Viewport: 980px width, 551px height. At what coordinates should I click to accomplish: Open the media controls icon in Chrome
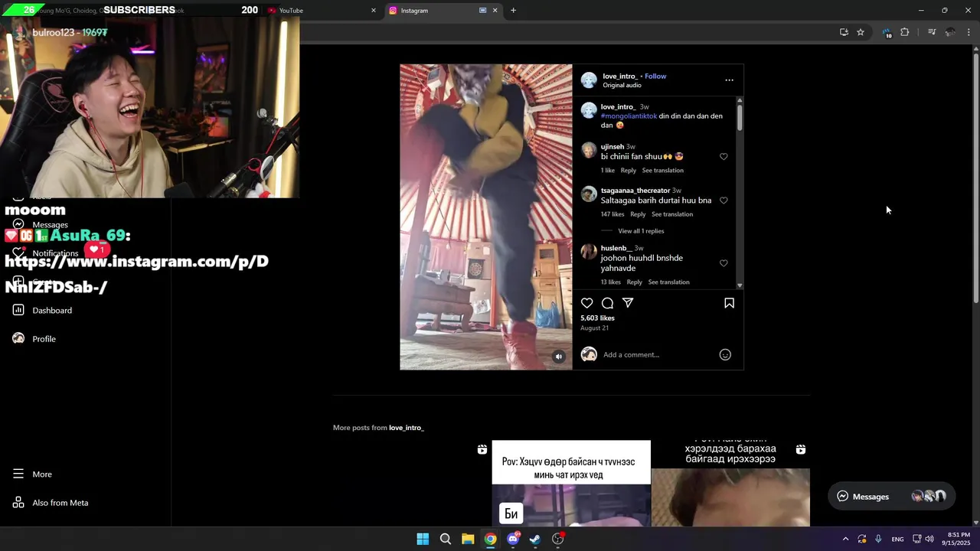932,32
